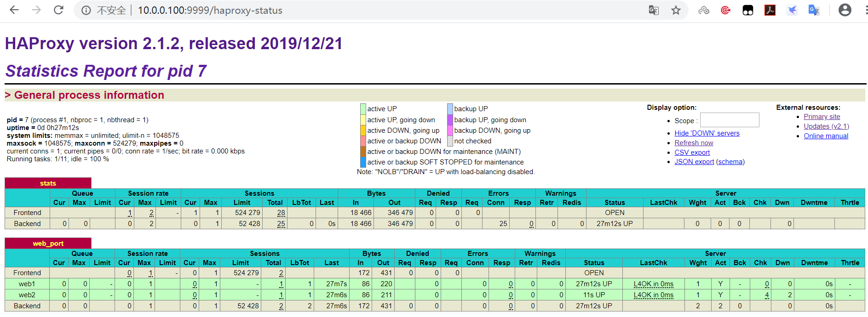Viewport: 868px width, 317px height.
Task: Click web_port Frontend row label
Action: coord(27,273)
